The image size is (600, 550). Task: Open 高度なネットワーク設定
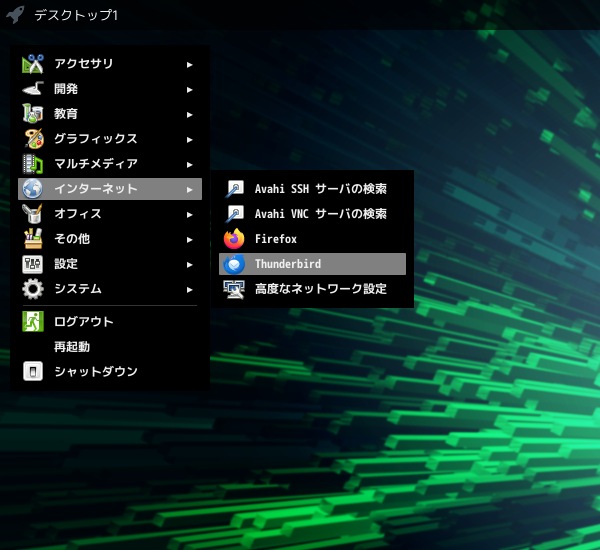pyautogui.click(x=312, y=289)
